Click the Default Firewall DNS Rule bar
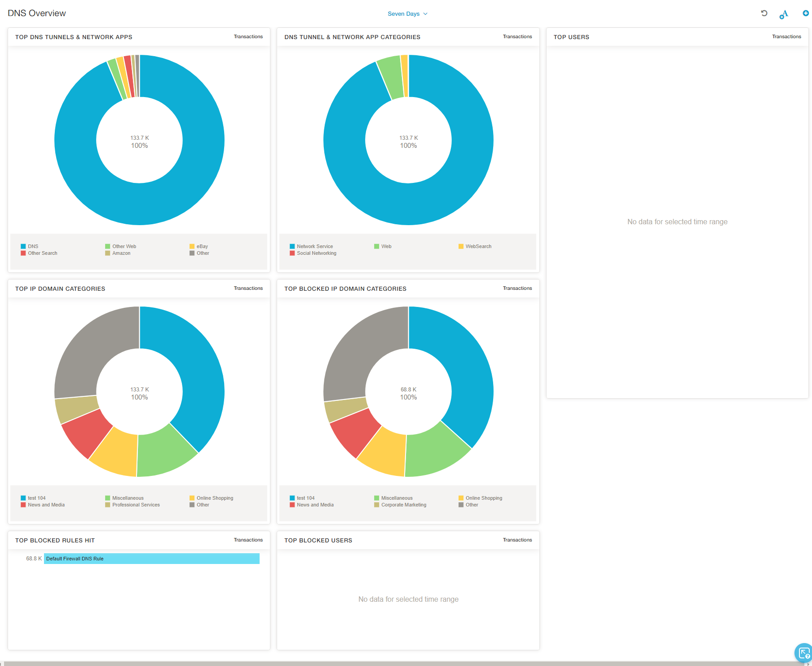 (x=151, y=559)
